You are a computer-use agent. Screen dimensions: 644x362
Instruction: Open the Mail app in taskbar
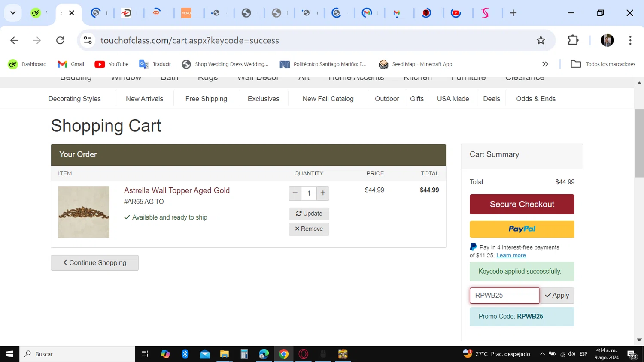click(x=205, y=354)
